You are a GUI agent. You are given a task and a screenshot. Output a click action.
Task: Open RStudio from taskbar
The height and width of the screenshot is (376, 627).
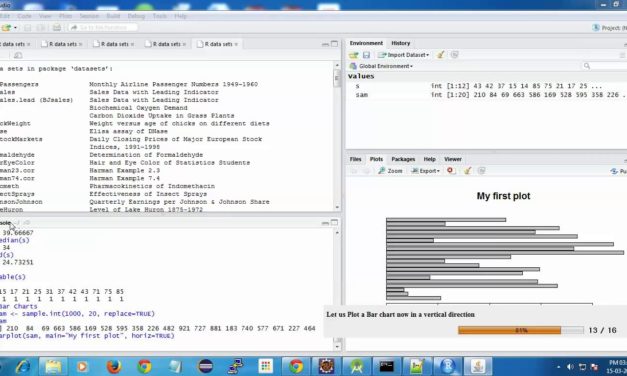point(448,366)
